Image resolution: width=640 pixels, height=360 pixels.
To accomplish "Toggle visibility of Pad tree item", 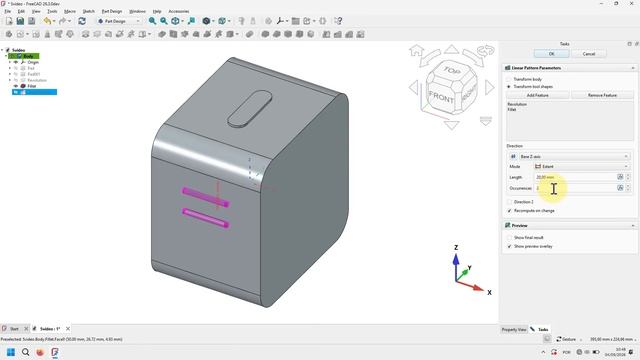I will click(x=16, y=69).
